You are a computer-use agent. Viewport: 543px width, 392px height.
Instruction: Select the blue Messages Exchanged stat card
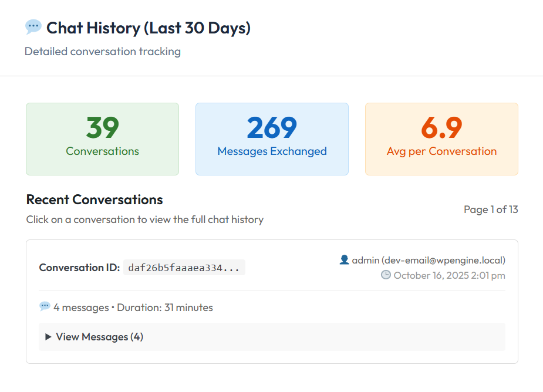tap(272, 139)
